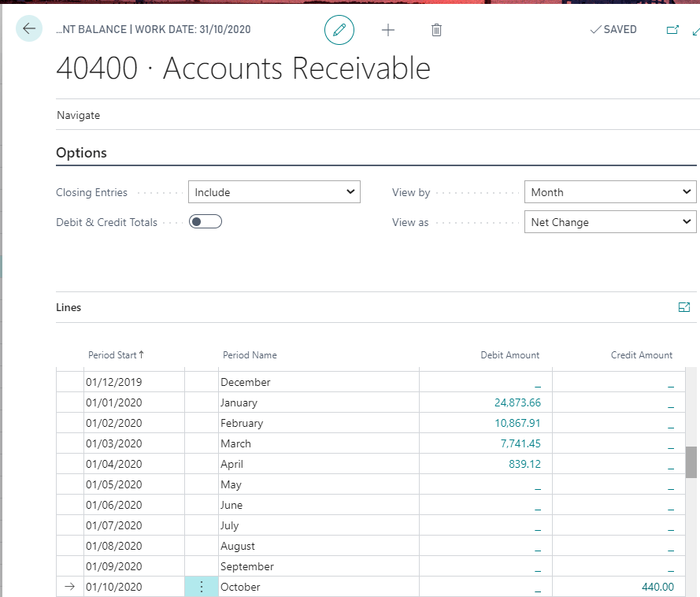Open the Closing Entries dropdown
The height and width of the screenshot is (597, 700).
coord(274,192)
